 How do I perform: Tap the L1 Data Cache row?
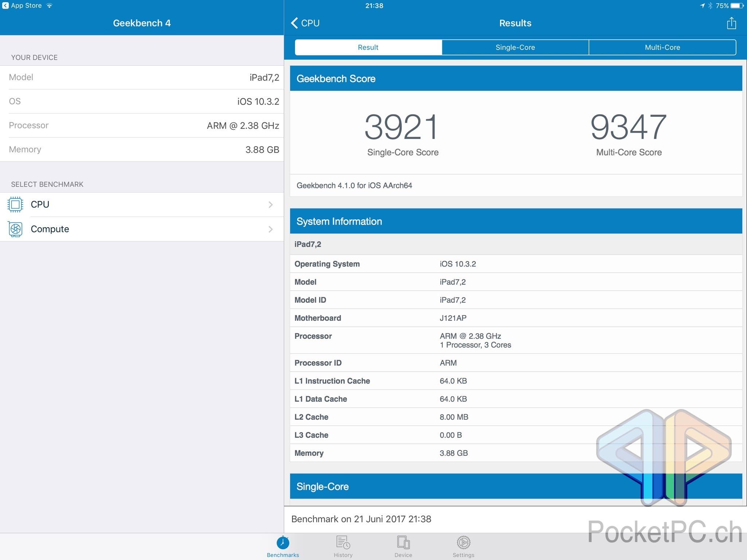(x=516, y=399)
